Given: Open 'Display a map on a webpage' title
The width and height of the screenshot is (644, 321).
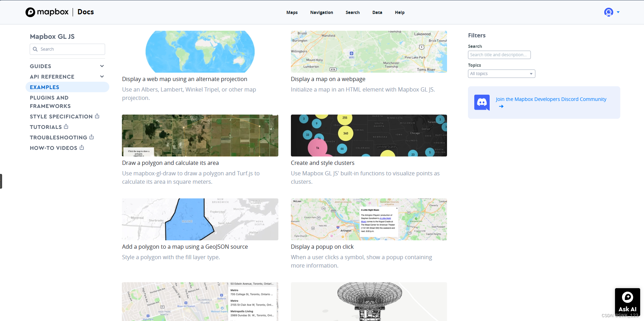Looking at the screenshot, I should 328,79.
